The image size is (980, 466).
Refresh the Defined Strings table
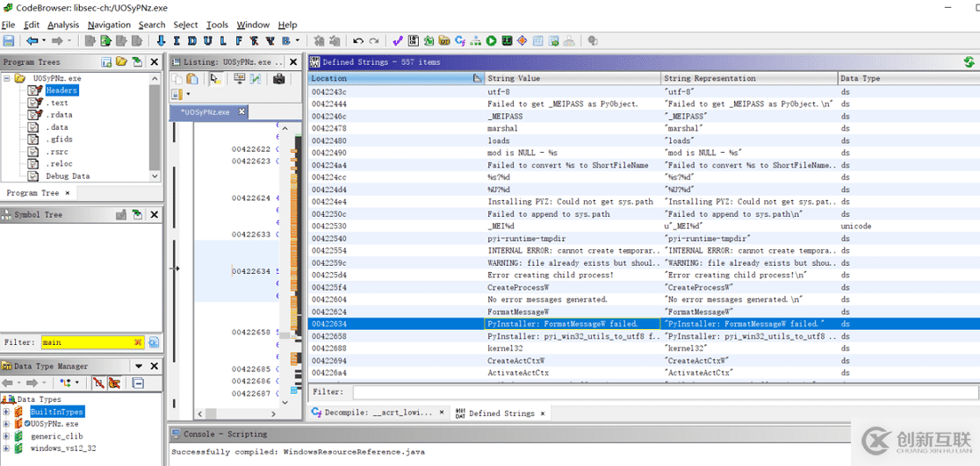pyautogui.click(x=969, y=62)
